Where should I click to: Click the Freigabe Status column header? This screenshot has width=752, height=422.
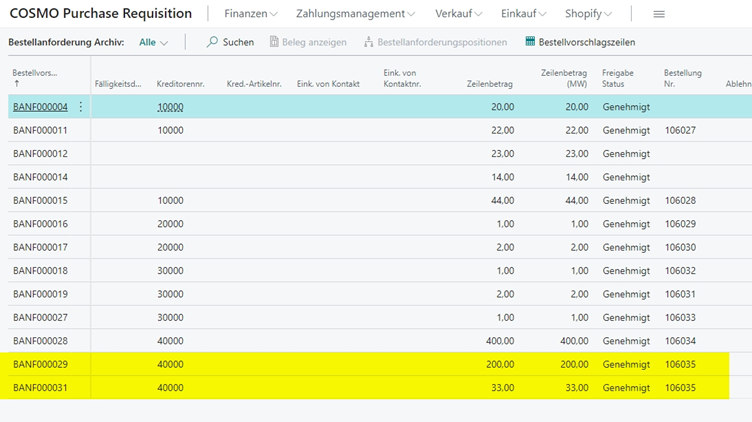pos(620,78)
